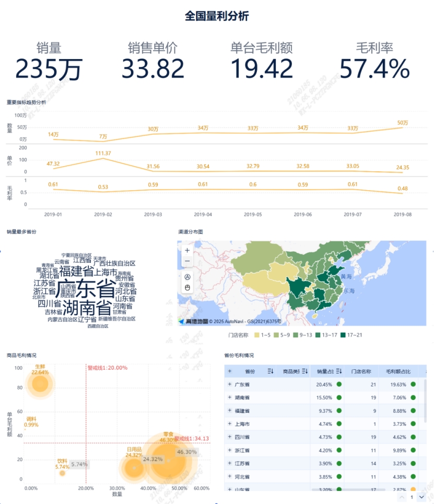Click the 销售单价 33.82 KPI value
Screen dimensions: 434x504
pyautogui.click(x=153, y=68)
